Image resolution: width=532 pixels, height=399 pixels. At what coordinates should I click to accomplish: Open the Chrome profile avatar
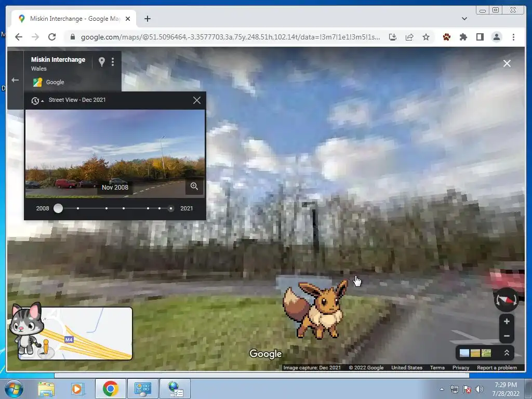(497, 37)
